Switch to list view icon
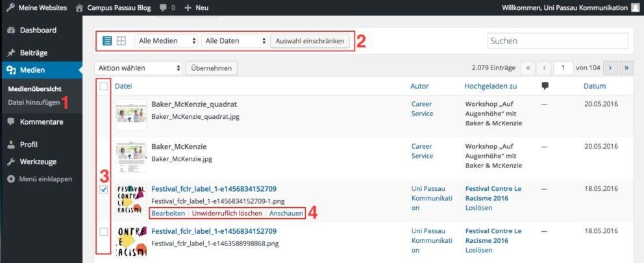Screen dimensions: 644x263 point(107,41)
